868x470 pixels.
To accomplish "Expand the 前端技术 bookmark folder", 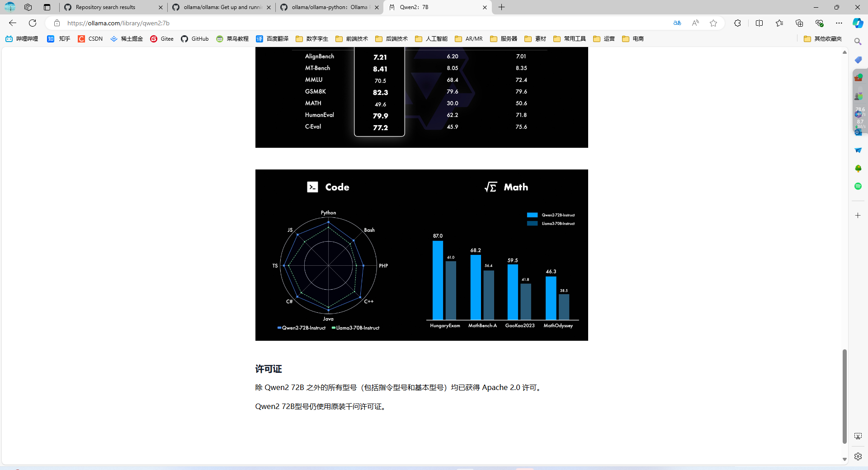I will (352, 39).
